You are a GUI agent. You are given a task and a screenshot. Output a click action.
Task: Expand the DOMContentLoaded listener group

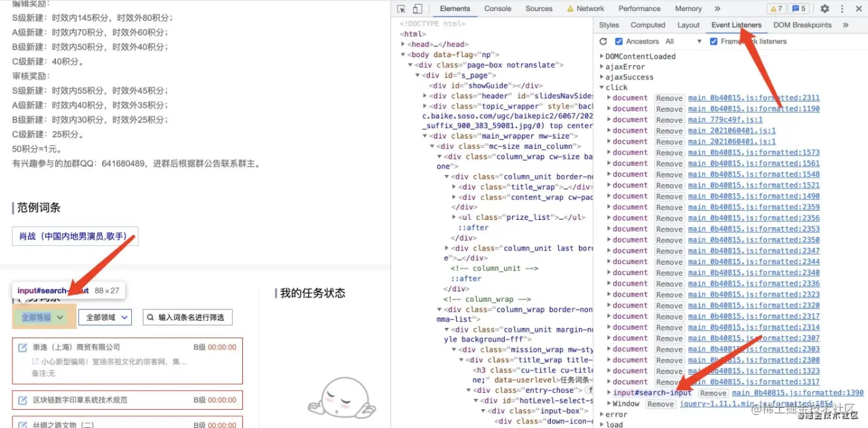click(x=602, y=56)
